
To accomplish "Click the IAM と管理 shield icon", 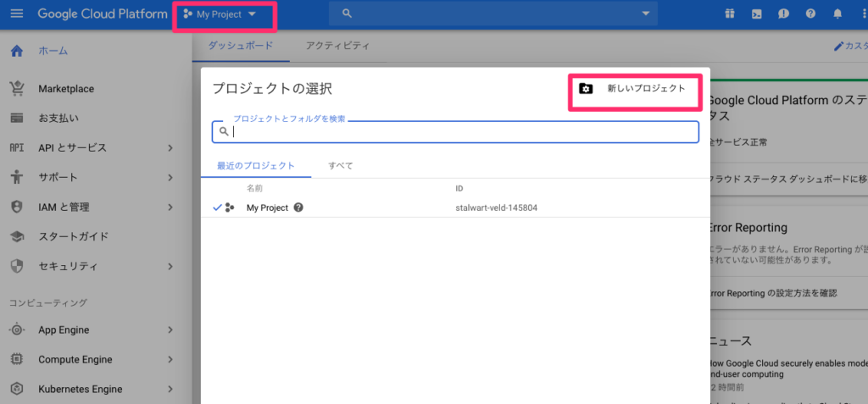I will [x=17, y=207].
